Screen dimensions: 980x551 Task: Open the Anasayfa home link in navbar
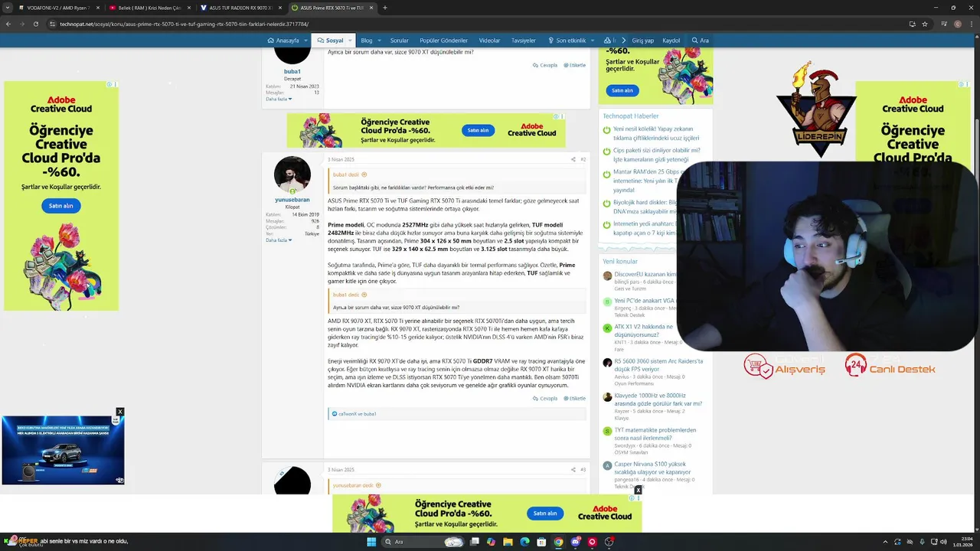283,41
